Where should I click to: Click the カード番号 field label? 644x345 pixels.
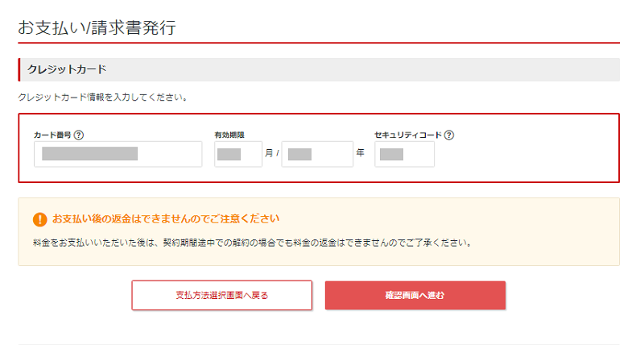[x=52, y=135]
